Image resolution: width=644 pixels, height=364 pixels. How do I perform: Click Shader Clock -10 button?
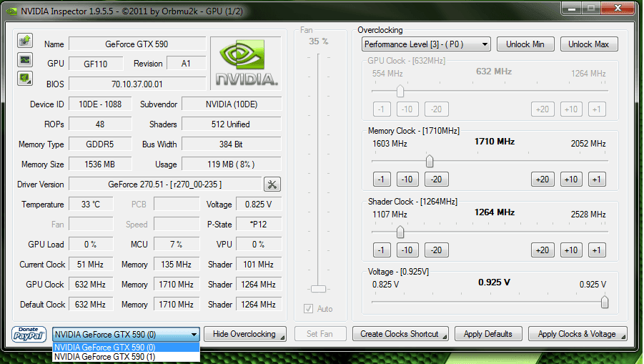pyautogui.click(x=407, y=250)
